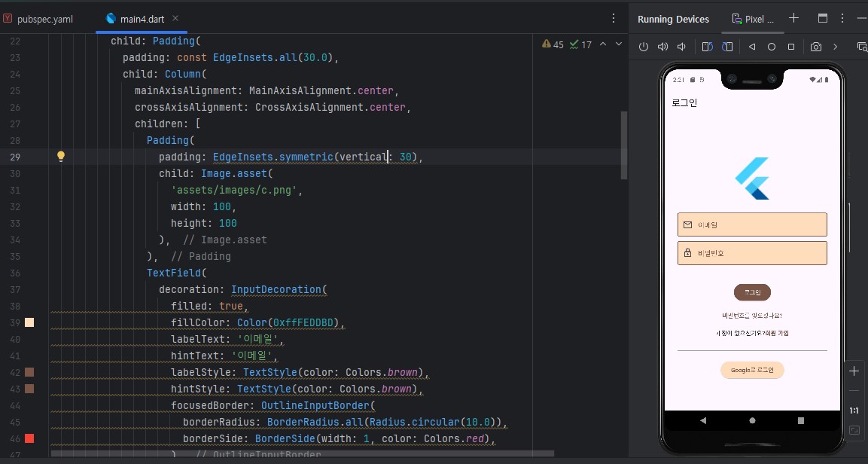Click the Image.asset text on line 30
Screen dimensions: 868x464
[234, 173]
